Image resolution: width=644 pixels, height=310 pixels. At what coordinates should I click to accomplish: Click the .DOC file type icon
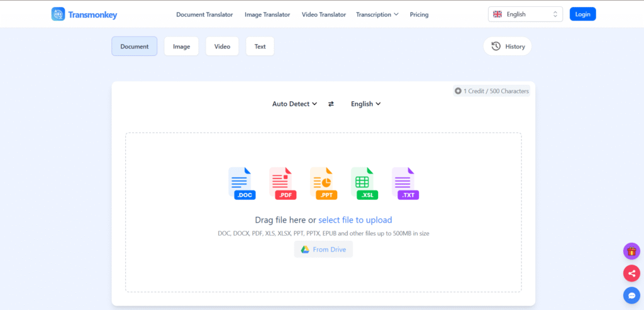pyautogui.click(x=242, y=183)
